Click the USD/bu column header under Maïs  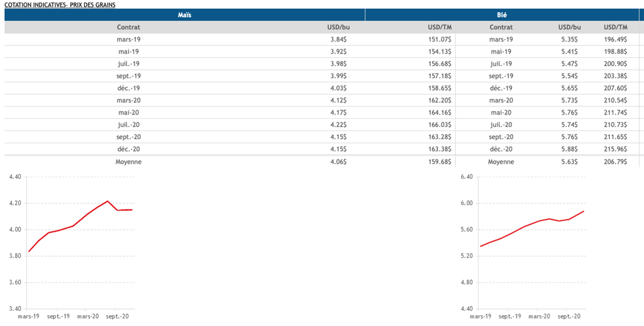[339, 27]
